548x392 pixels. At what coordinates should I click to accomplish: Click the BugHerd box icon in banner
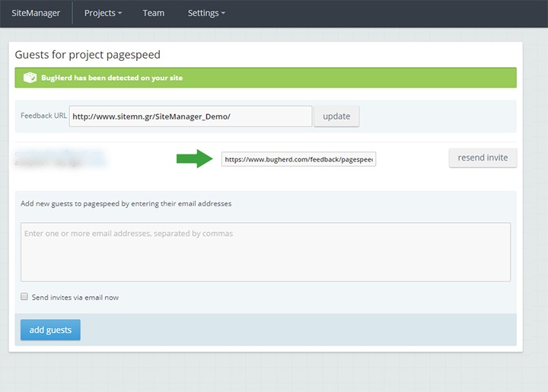30,78
